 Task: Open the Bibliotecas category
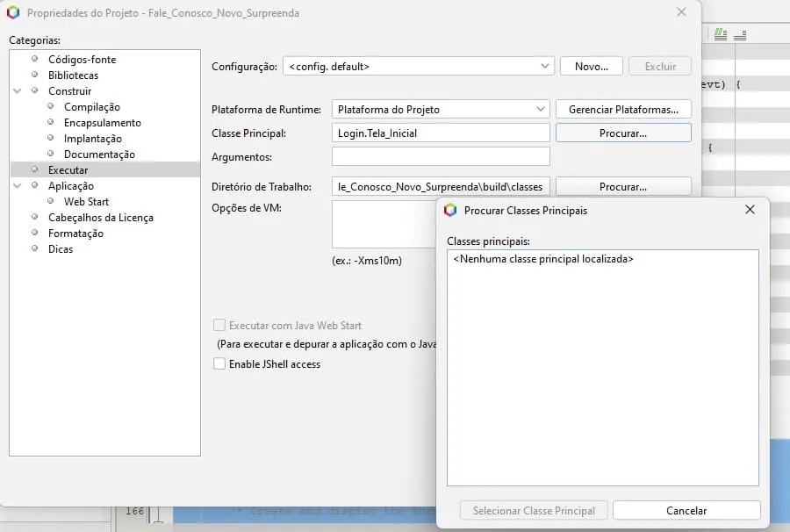click(73, 75)
